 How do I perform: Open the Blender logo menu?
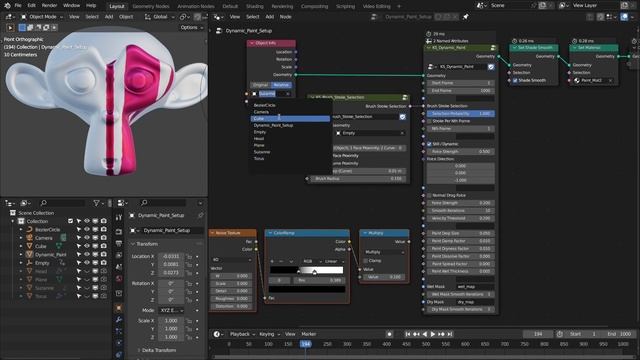pyautogui.click(x=7, y=5)
